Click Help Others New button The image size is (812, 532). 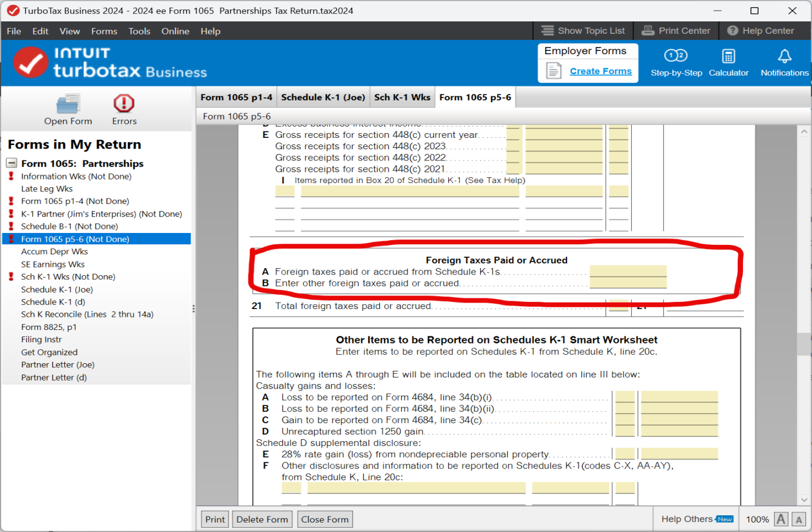698,519
